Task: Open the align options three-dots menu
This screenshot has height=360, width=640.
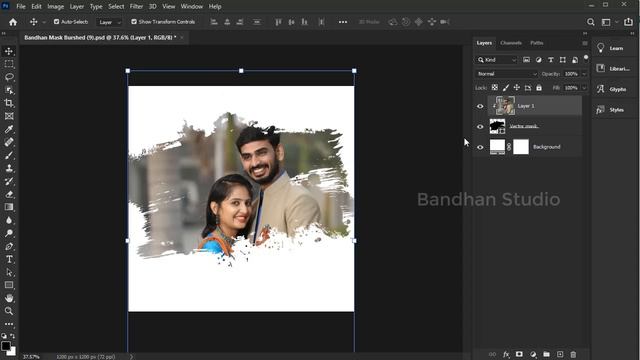Action: tap(343, 22)
